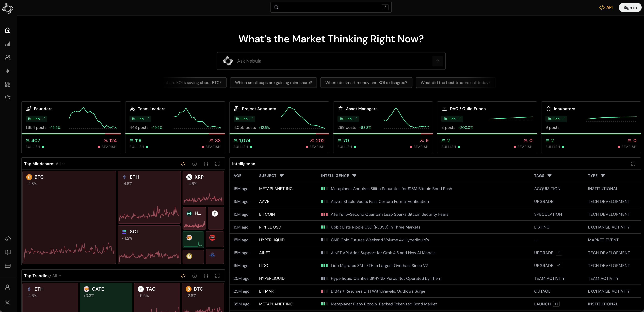Show info for Top Mindshare panel
Image resolution: width=644 pixels, height=312 pixels.
[x=195, y=164]
